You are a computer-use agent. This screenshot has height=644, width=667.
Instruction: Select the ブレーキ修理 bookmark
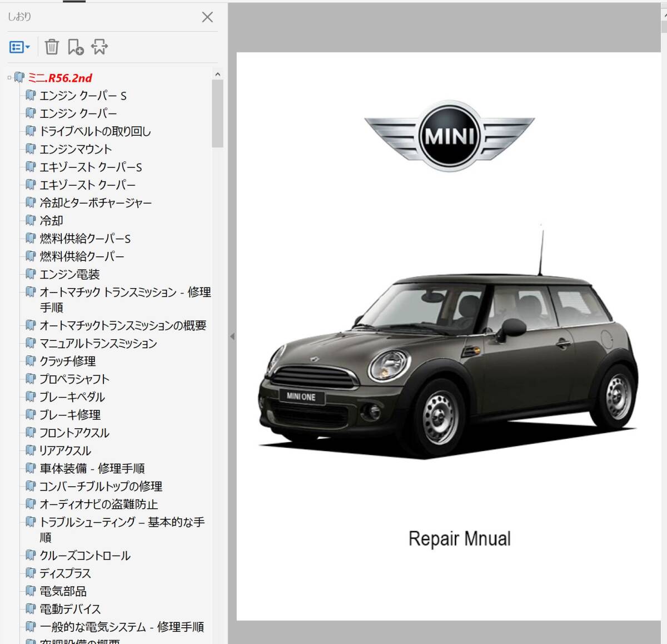tap(69, 414)
